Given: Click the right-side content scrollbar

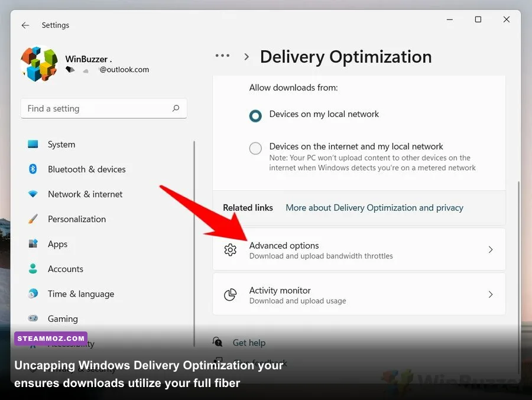Looking at the screenshot, I should [518, 277].
